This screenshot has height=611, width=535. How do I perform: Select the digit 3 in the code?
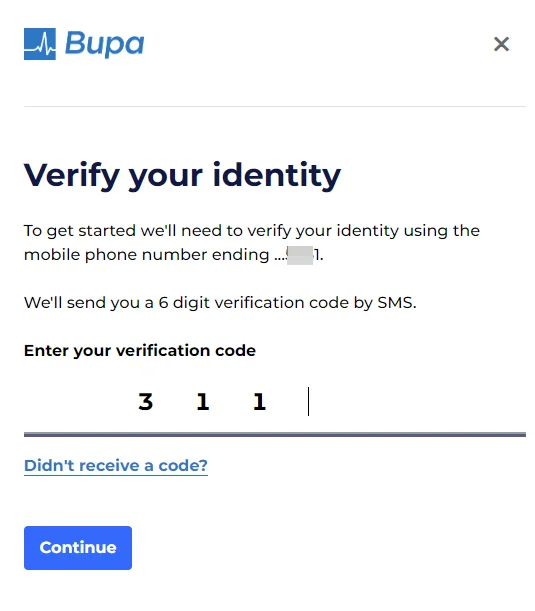146,402
